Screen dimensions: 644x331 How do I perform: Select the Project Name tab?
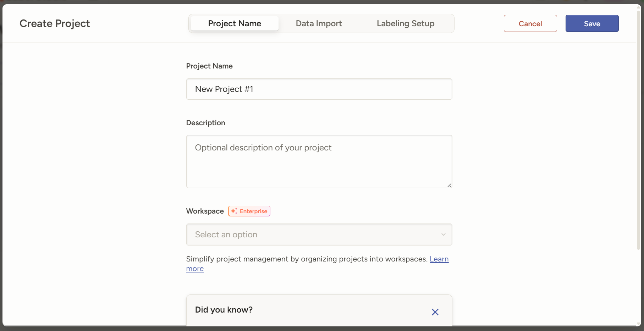(x=234, y=23)
